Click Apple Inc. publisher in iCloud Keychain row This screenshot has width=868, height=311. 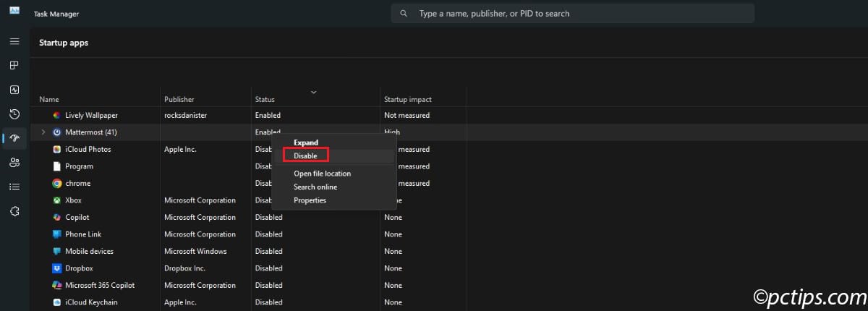tap(180, 302)
